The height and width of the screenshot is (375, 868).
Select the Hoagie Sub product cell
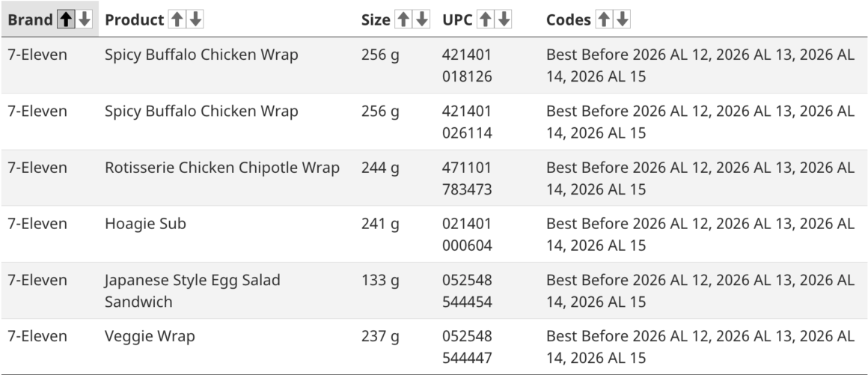145,224
